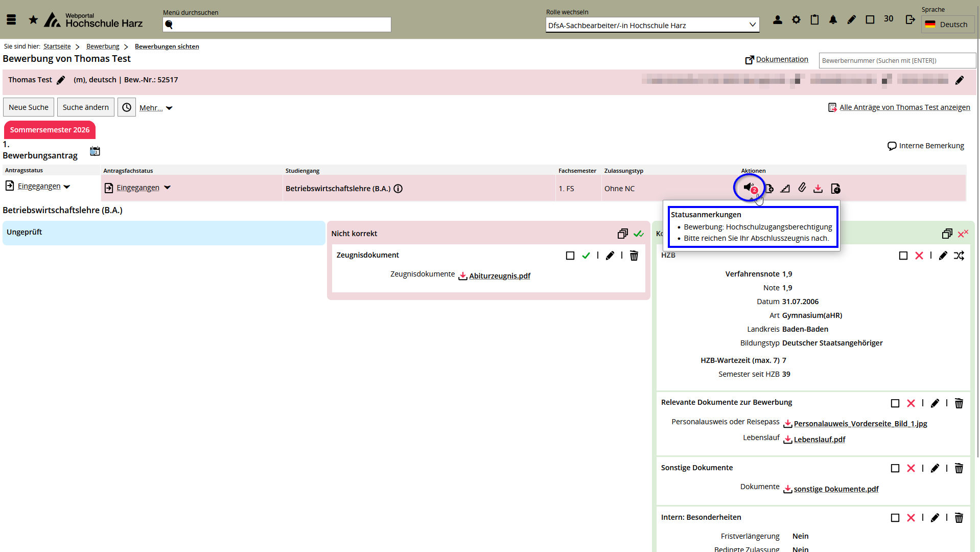Image resolution: width=980 pixels, height=552 pixels.
Task: Open the favorites star icon
Action: coord(33,20)
